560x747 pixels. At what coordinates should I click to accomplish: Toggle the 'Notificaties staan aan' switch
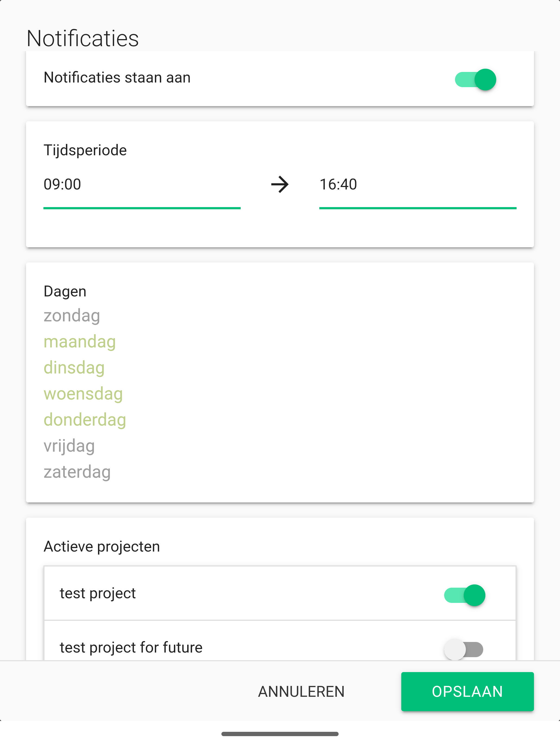point(475,79)
